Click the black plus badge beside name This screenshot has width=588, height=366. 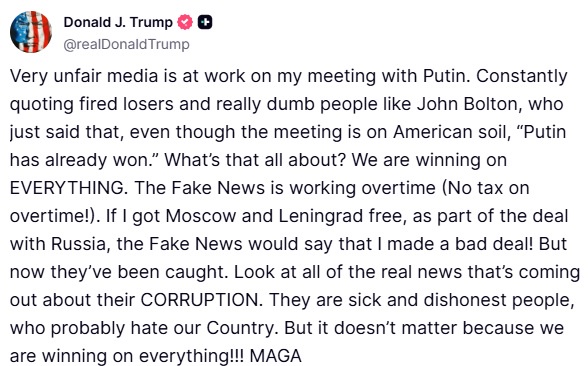(205, 22)
